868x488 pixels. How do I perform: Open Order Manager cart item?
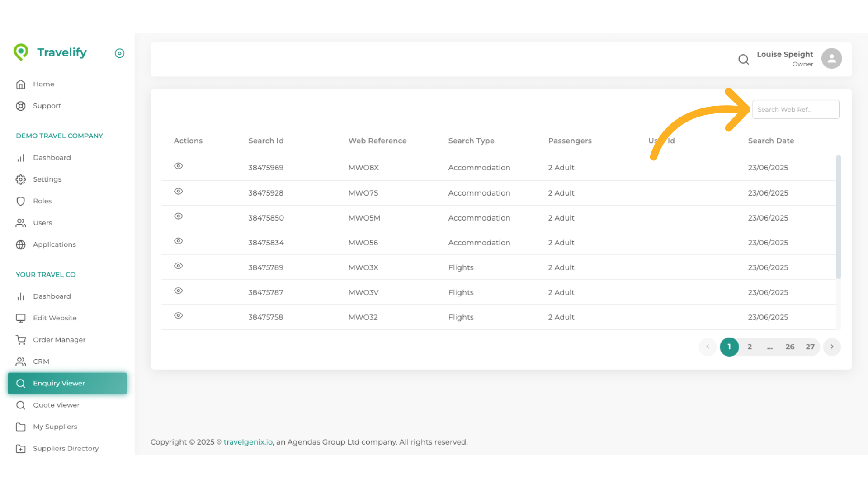[x=59, y=340]
